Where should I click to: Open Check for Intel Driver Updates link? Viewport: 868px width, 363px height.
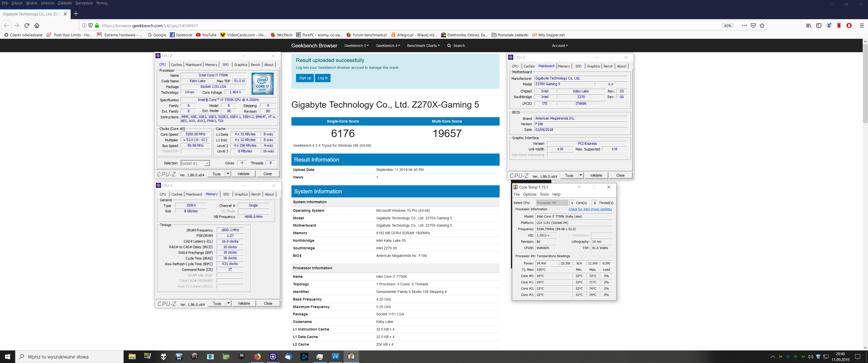click(590, 209)
